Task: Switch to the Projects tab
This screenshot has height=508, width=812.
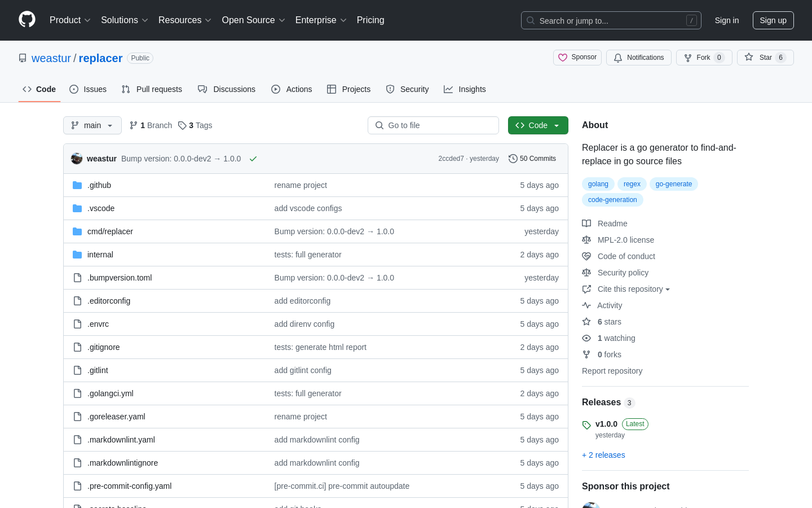Action: [348, 89]
